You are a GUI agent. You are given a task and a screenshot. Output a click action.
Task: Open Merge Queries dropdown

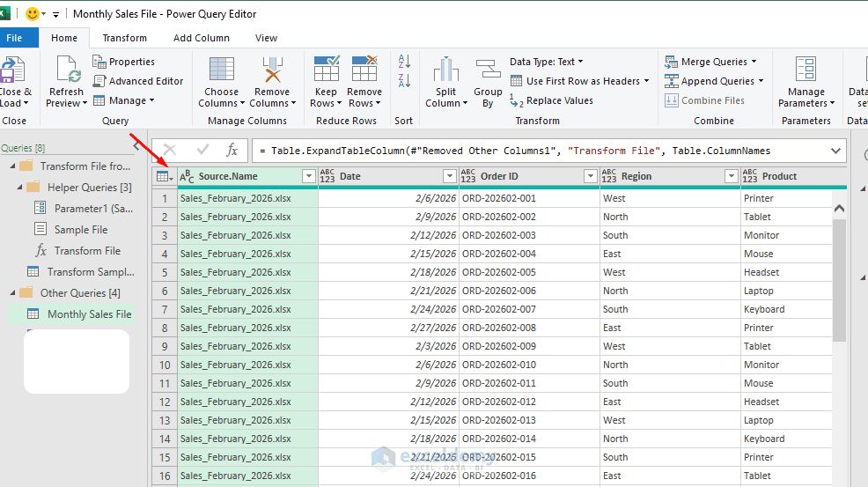click(x=754, y=62)
